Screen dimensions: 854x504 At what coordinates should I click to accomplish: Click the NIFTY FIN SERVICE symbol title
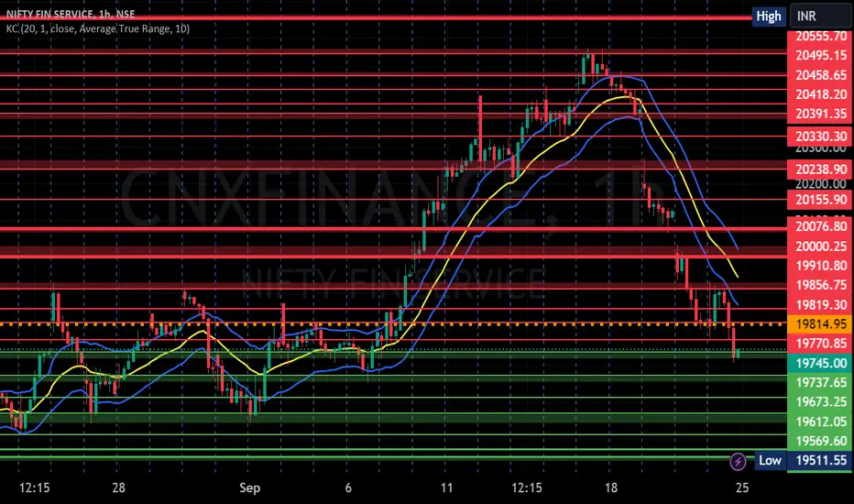[x=71, y=14]
